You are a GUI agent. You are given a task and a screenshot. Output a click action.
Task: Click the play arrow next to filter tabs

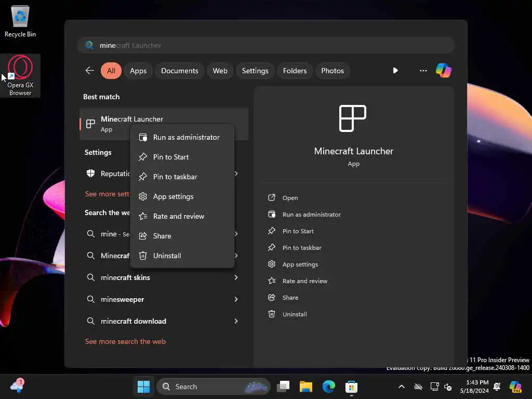pyautogui.click(x=395, y=71)
